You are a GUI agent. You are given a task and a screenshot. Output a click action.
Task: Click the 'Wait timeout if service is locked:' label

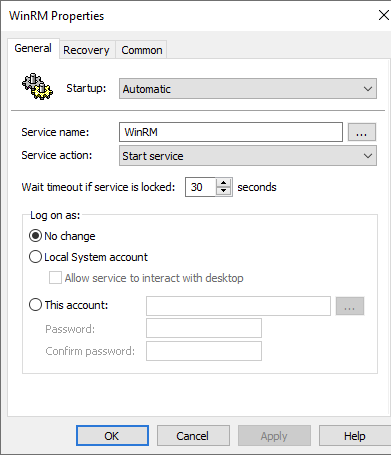click(98, 187)
